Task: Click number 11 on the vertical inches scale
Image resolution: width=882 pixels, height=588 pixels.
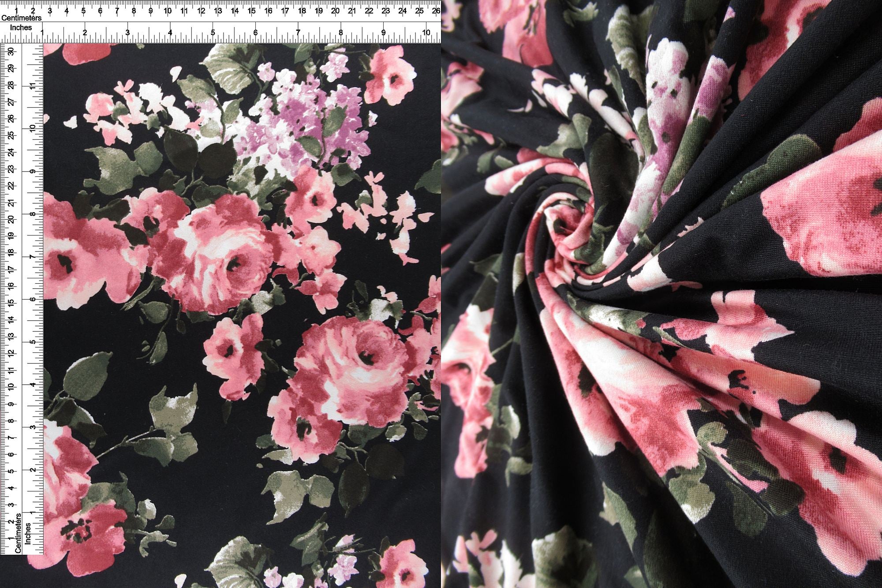Action: tap(33, 86)
